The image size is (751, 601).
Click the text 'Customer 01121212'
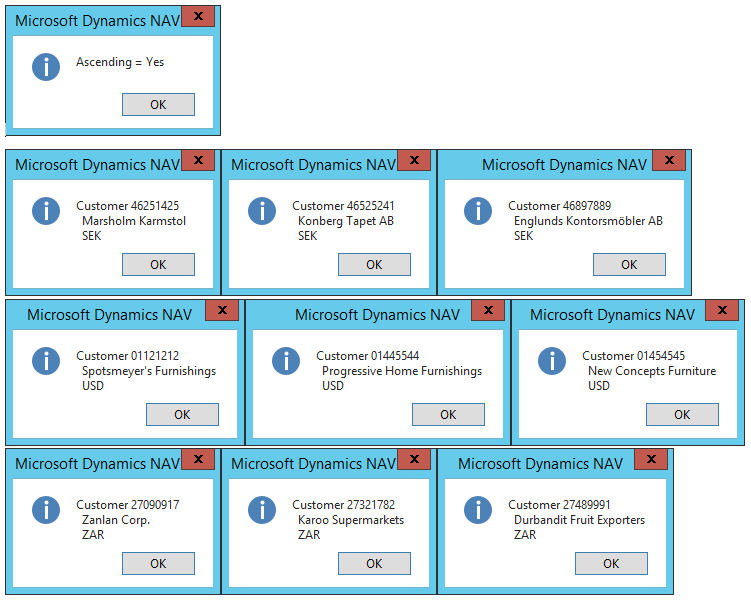[127, 356]
